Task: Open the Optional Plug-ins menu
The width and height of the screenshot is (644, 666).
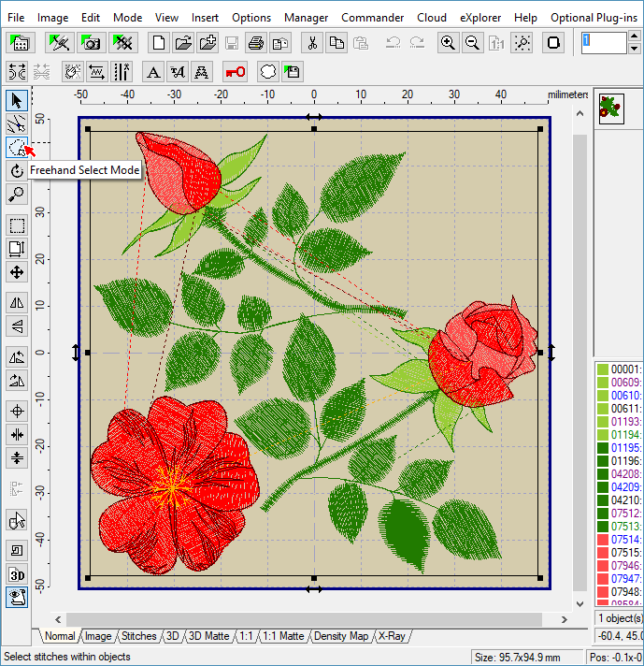Action: [x=596, y=18]
